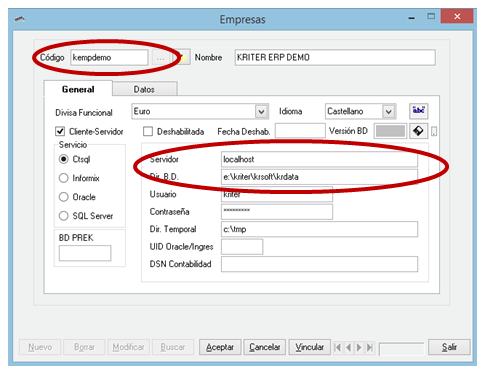Screen dimensions: 489x372
Task: Click the Aceptar button
Action: pos(220,347)
